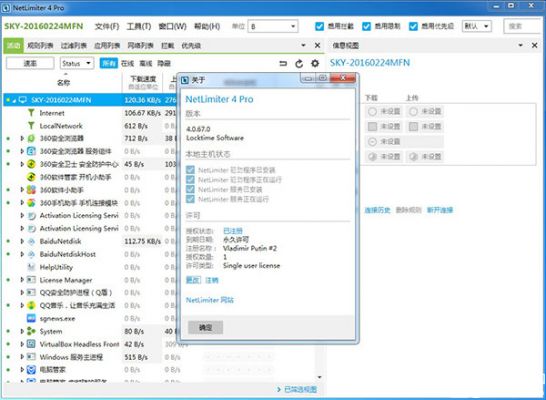546x400 pixels.
Task: Expand the System tree node
Action: point(22,331)
